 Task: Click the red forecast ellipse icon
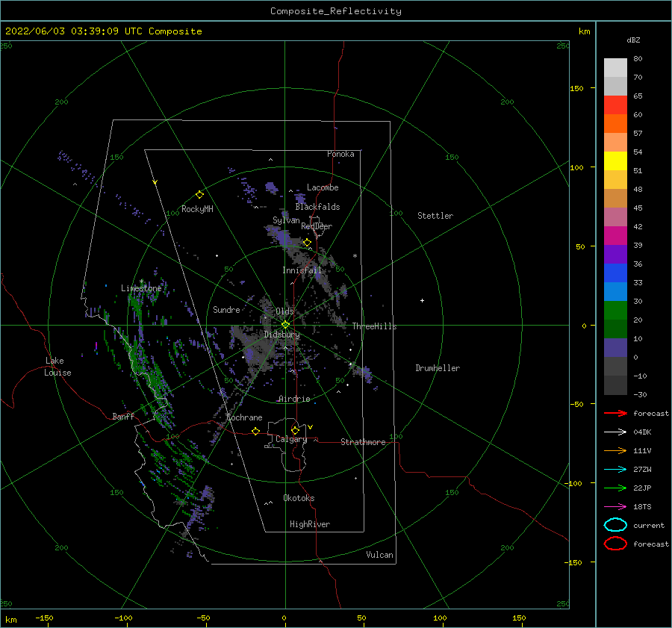(x=615, y=544)
